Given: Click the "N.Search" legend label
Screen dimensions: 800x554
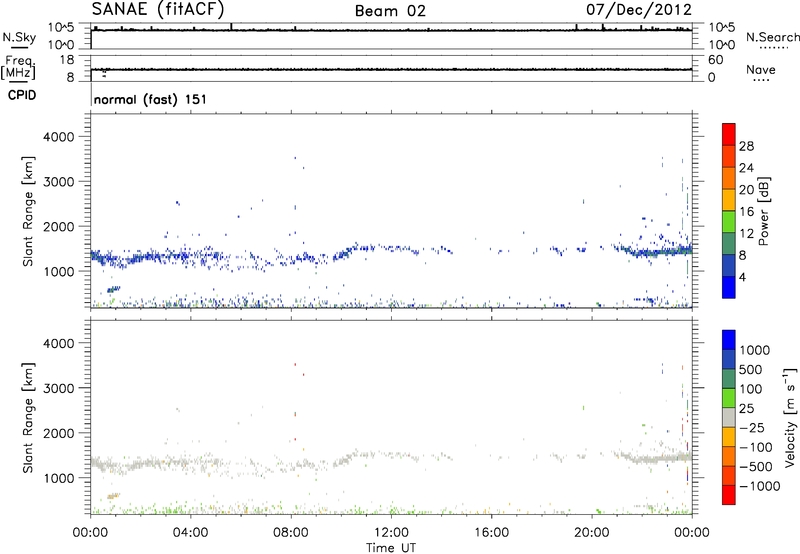Looking at the screenshot, I should click(772, 37).
